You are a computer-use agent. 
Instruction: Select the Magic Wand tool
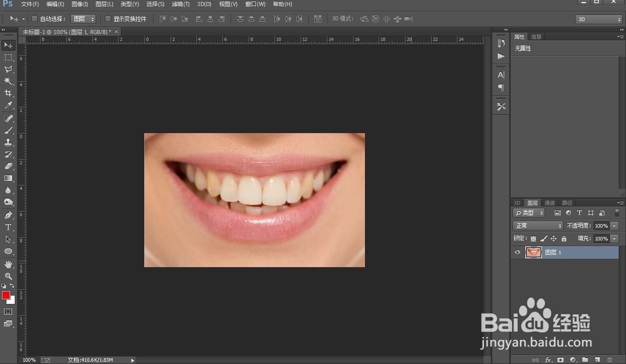8,81
